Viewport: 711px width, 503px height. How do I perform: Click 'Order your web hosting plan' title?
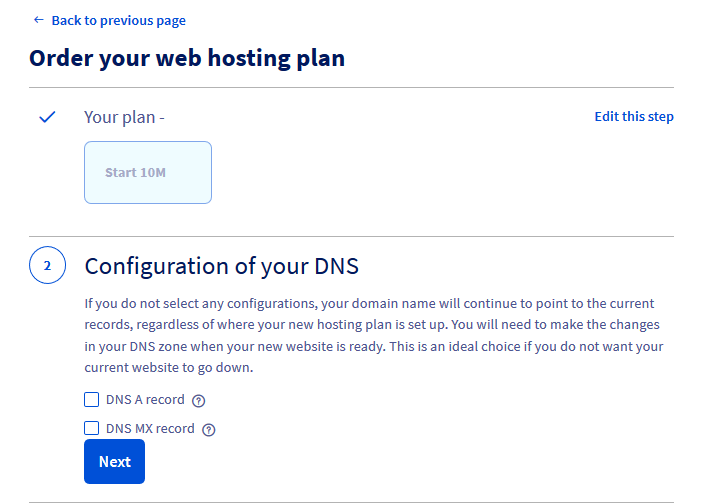pyautogui.click(x=187, y=58)
